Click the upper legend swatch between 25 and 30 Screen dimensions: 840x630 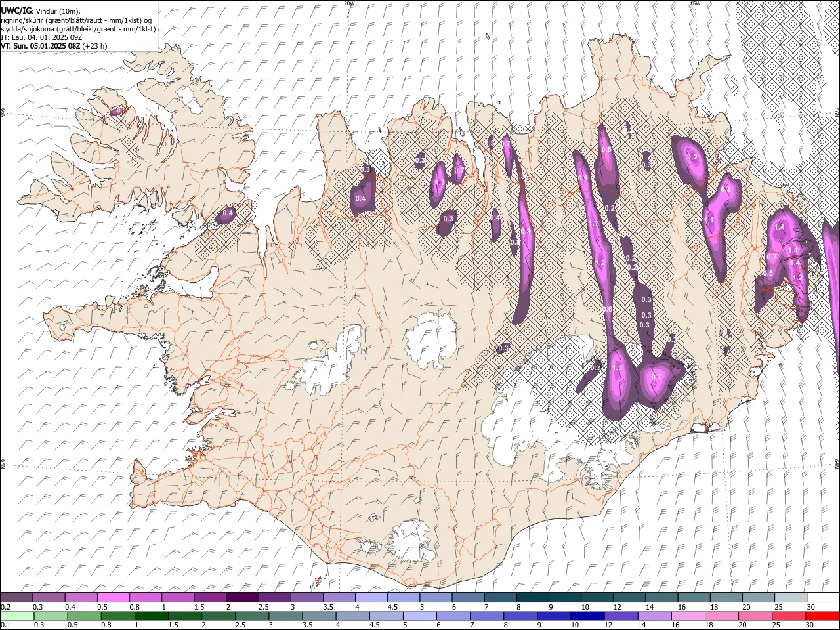coord(791,597)
